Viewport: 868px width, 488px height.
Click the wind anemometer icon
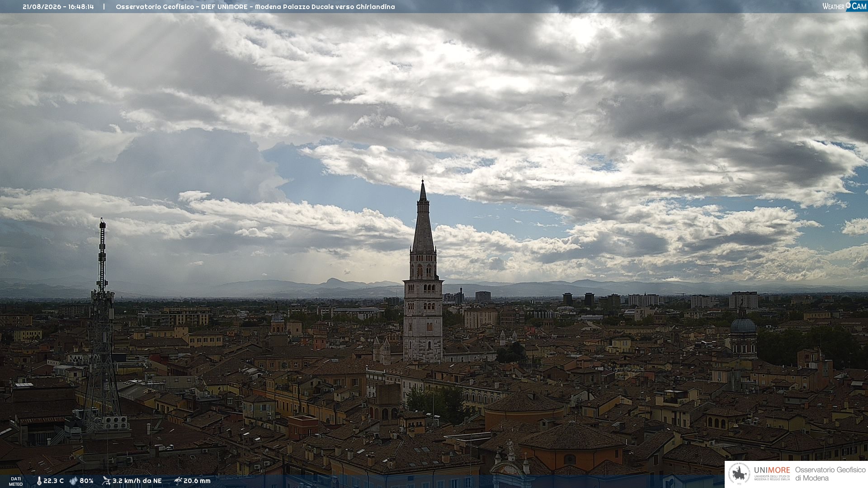pyautogui.click(x=107, y=481)
